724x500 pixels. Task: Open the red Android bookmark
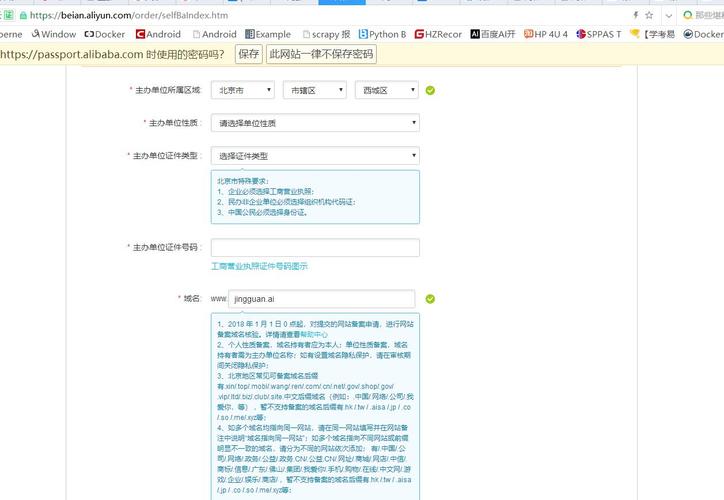click(158, 34)
